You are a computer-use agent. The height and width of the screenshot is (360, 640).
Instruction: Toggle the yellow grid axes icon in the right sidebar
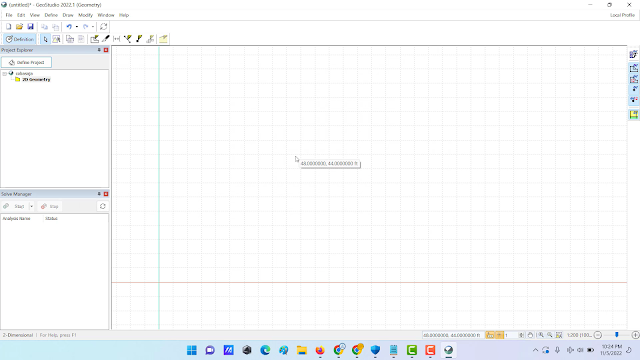pyautogui.click(x=633, y=115)
